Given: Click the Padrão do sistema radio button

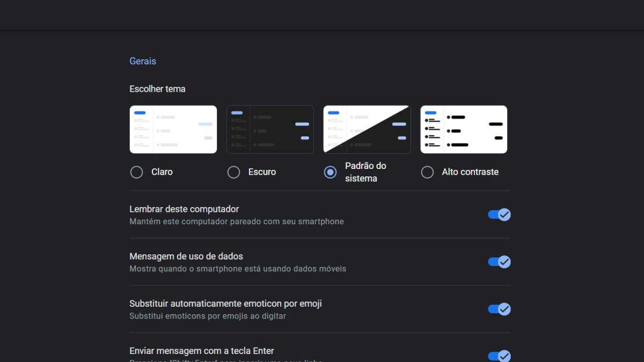Looking at the screenshot, I should pos(330,172).
